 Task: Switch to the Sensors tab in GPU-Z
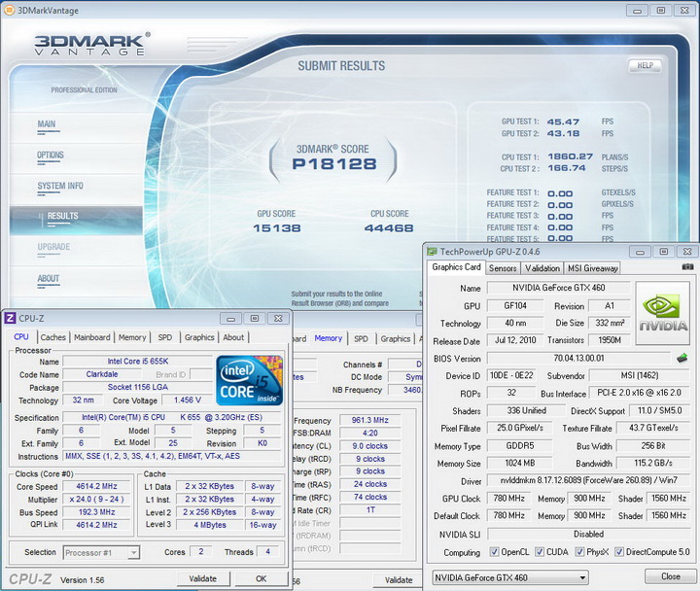coord(503,268)
